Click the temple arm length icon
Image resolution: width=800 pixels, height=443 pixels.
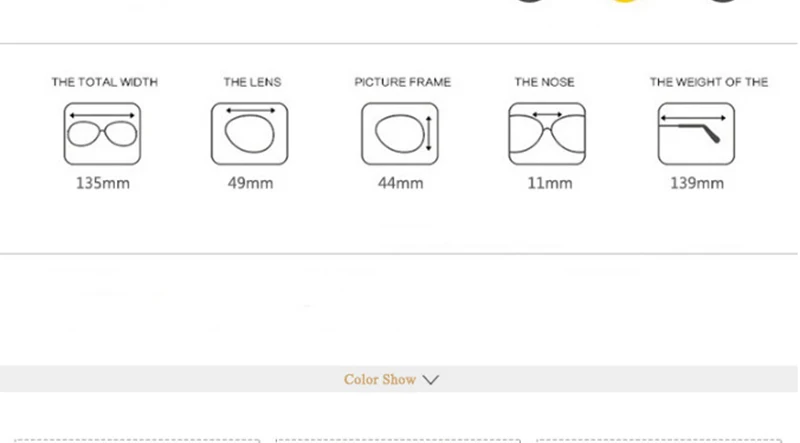click(696, 134)
